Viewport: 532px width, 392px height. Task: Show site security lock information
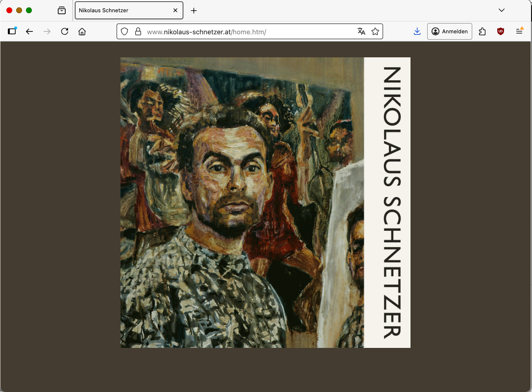(138, 31)
